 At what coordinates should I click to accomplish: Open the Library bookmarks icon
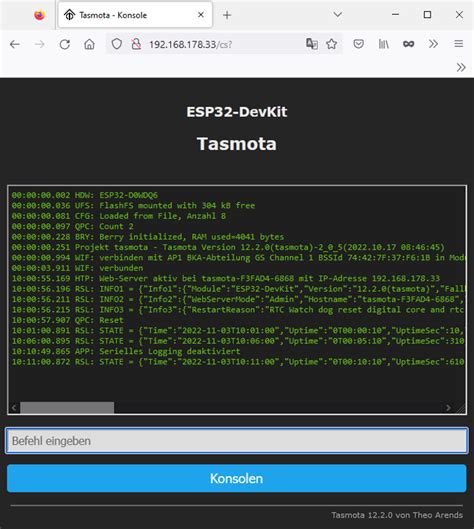pos(384,44)
